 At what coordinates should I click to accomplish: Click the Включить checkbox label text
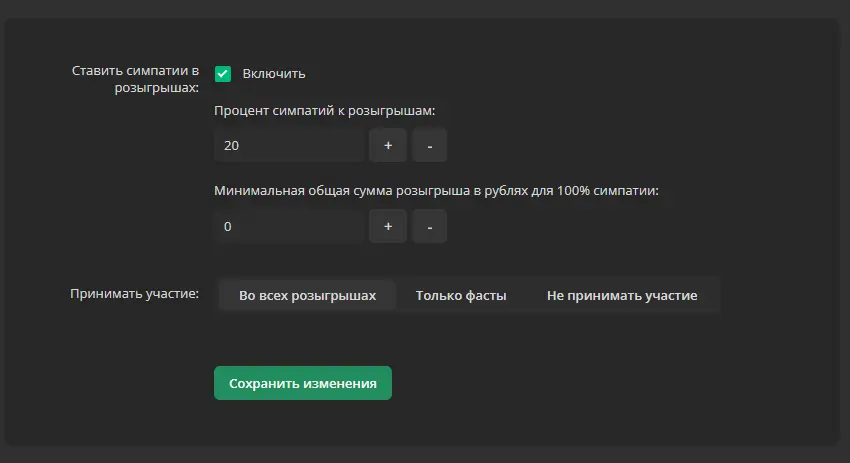tap(274, 74)
